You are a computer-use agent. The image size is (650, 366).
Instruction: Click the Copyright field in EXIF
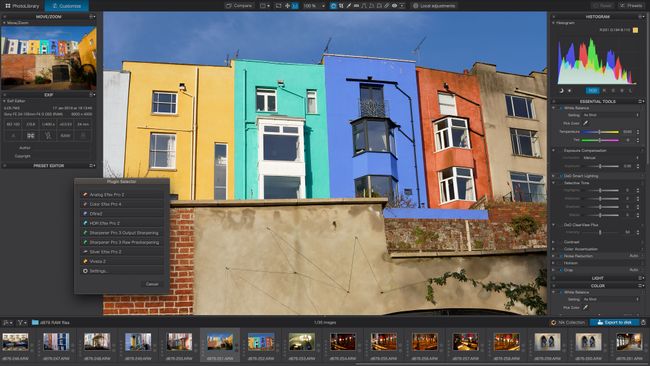click(x=62, y=156)
